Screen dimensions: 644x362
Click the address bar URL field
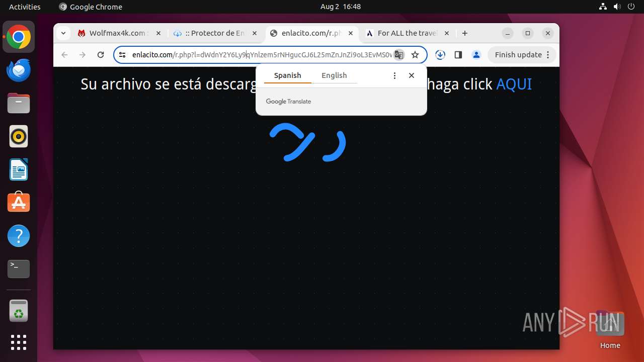click(x=262, y=55)
